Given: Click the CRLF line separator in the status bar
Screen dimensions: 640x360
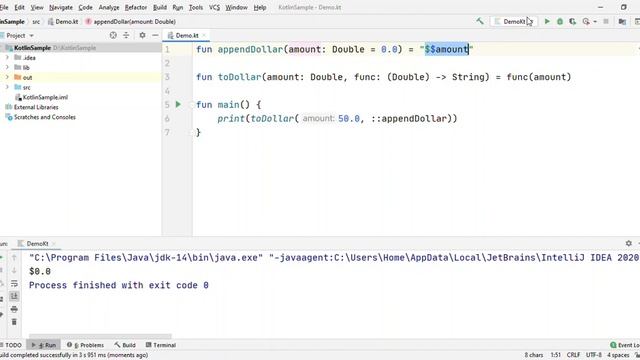Looking at the screenshot, I should (573, 355).
